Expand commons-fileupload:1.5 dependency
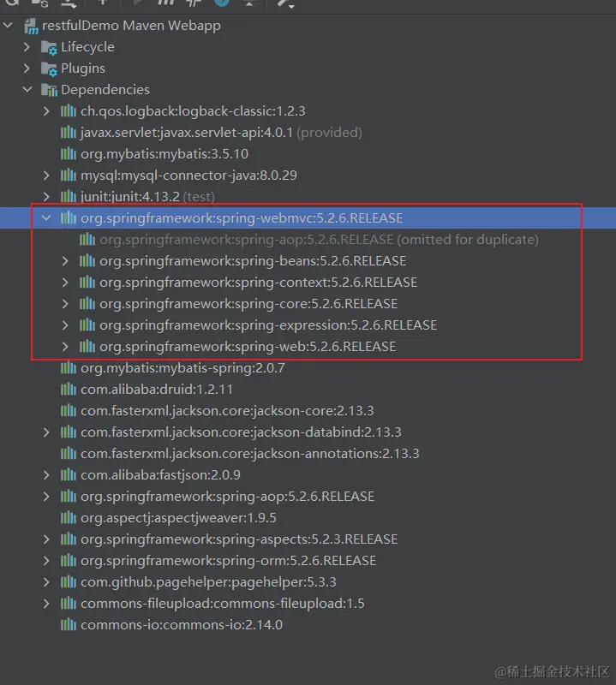616x685 pixels. pyautogui.click(x=46, y=604)
